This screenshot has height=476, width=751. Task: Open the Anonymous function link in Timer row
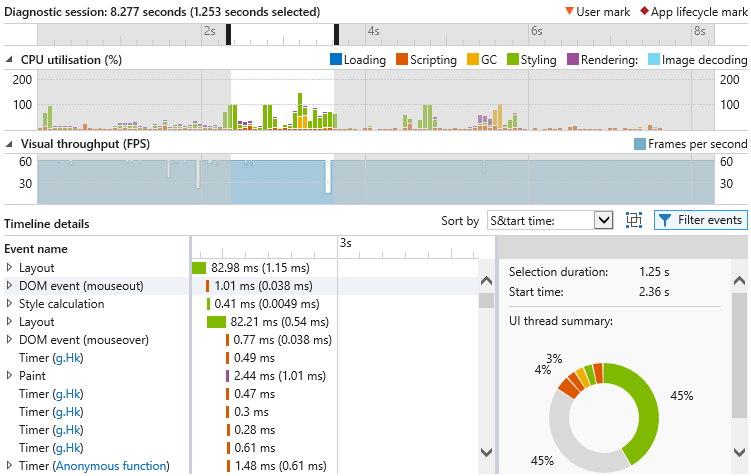click(111, 466)
